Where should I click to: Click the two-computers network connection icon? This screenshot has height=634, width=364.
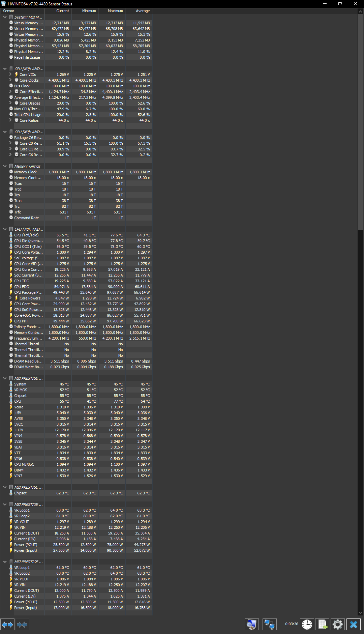[x=269, y=624]
